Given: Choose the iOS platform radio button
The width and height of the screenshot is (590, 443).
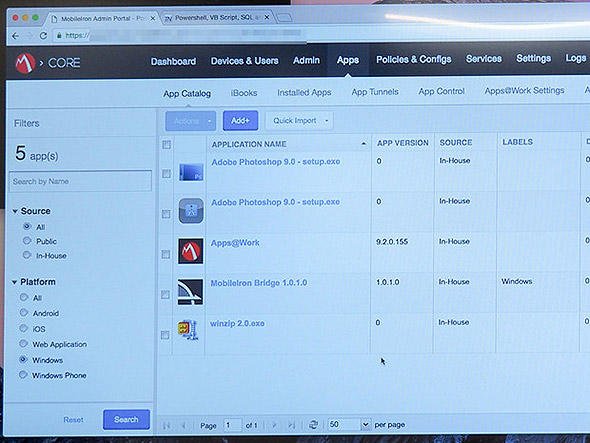Looking at the screenshot, I should coord(24,328).
